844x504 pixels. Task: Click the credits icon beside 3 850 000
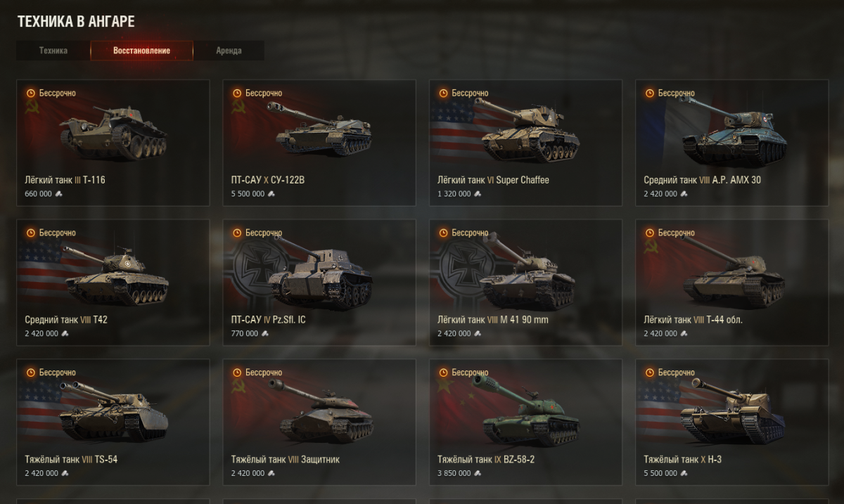(x=478, y=474)
